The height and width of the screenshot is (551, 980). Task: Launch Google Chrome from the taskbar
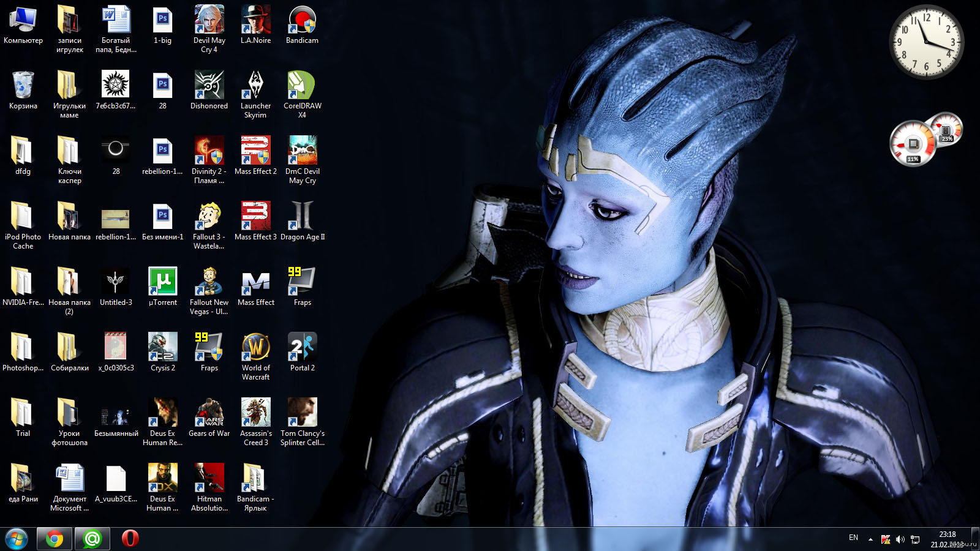[55, 539]
